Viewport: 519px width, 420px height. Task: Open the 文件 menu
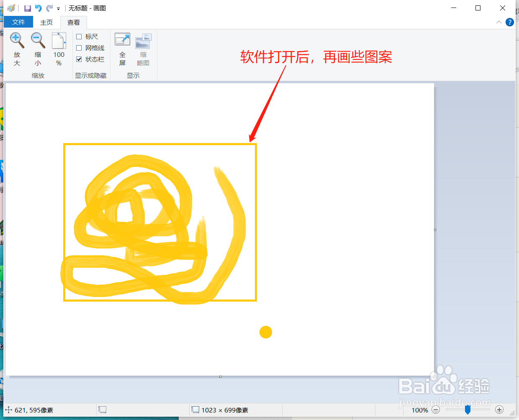(x=18, y=22)
